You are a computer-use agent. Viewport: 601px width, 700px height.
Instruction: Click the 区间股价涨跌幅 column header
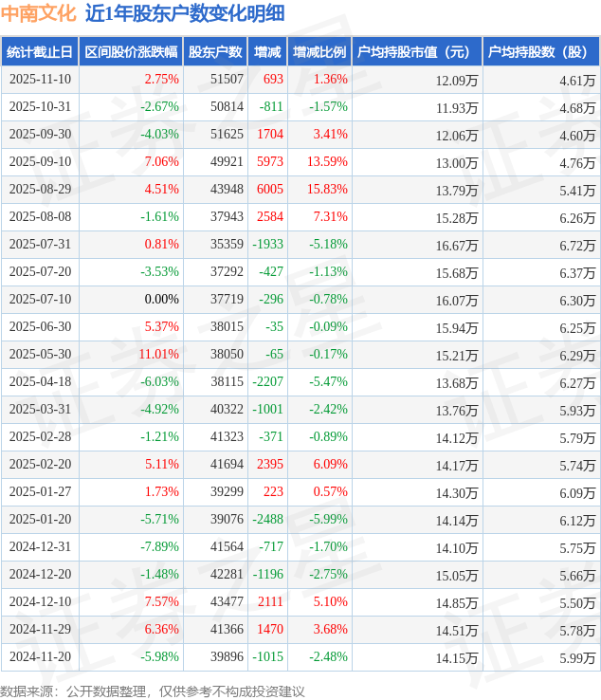[x=130, y=52]
